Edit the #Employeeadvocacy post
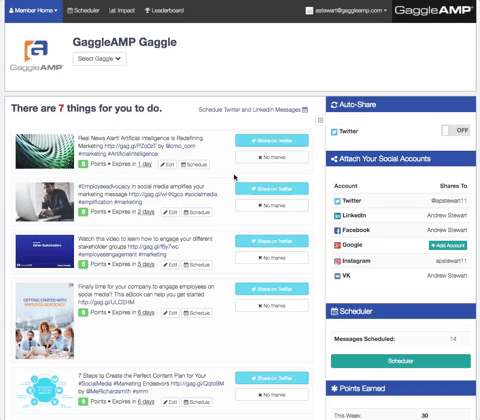This screenshot has width=480, height=420. (170, 212)
